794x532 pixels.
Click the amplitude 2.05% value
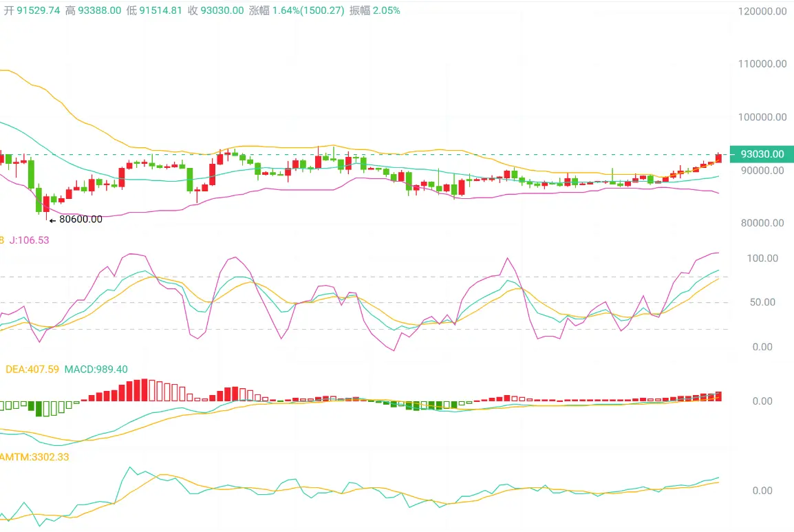click(387, 10)
